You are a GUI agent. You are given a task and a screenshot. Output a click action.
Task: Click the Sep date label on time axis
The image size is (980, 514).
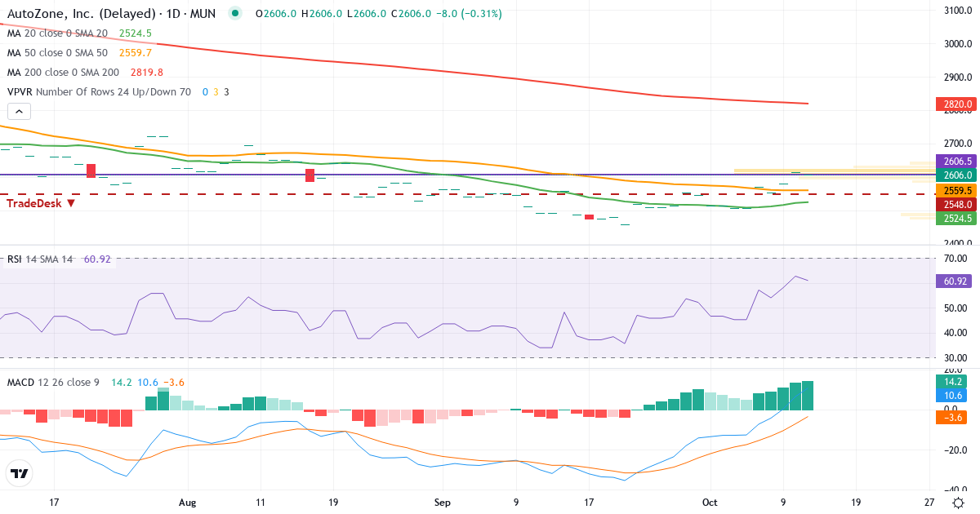(x=442, y=502)
